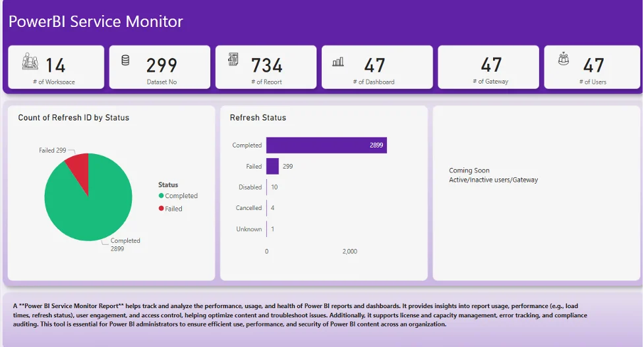Click the dataset database icon
Viewport: 644px width, 347px height.
click(x=125, y=61)
